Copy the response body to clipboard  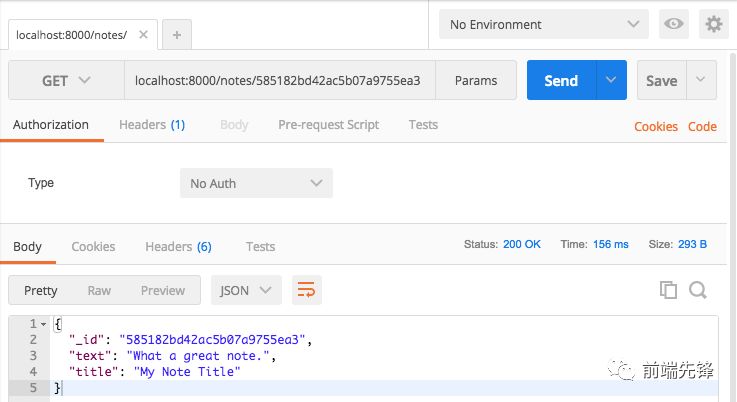668,290
